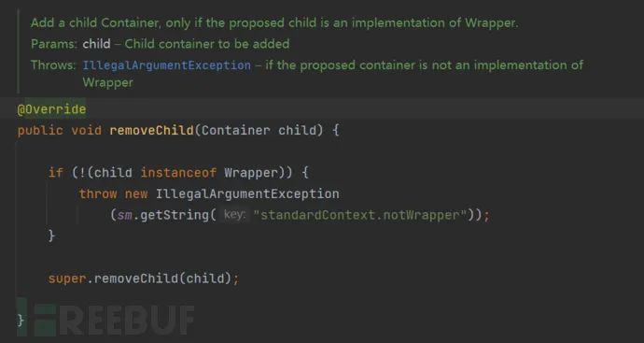644x343 pixels.
Task: Place the cursor on the removeChild method name
Action: click(x=151, y=130)
